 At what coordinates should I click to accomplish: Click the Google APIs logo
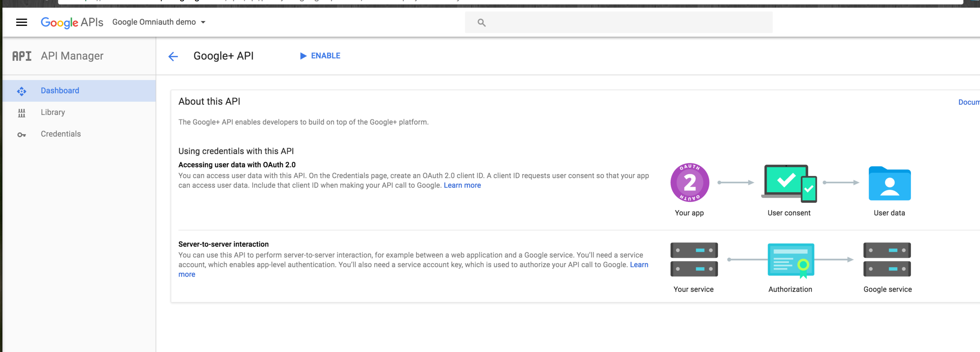coord(72,22)
